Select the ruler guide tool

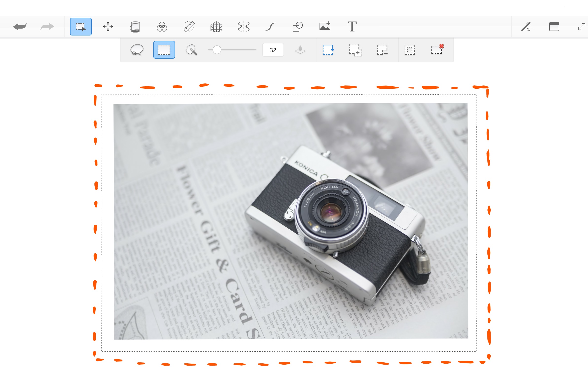(x=189, y=27)
